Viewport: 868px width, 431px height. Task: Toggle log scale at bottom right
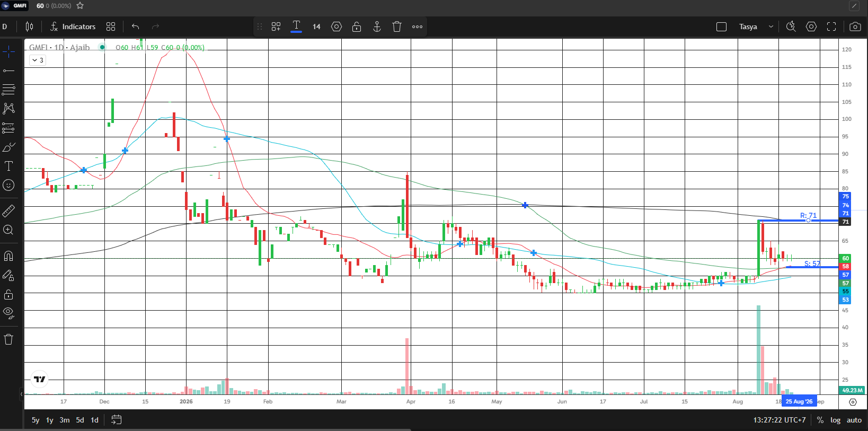tap(836, 420)
